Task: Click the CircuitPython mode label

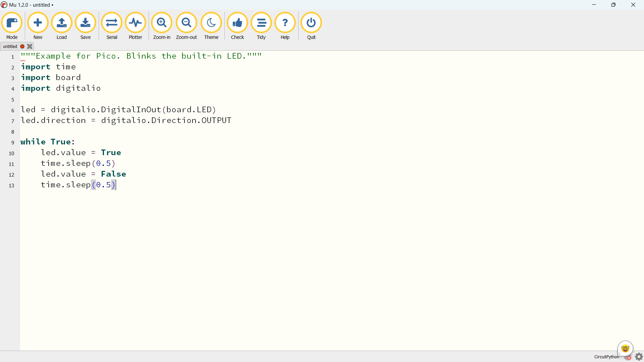Action: [606, 357]
